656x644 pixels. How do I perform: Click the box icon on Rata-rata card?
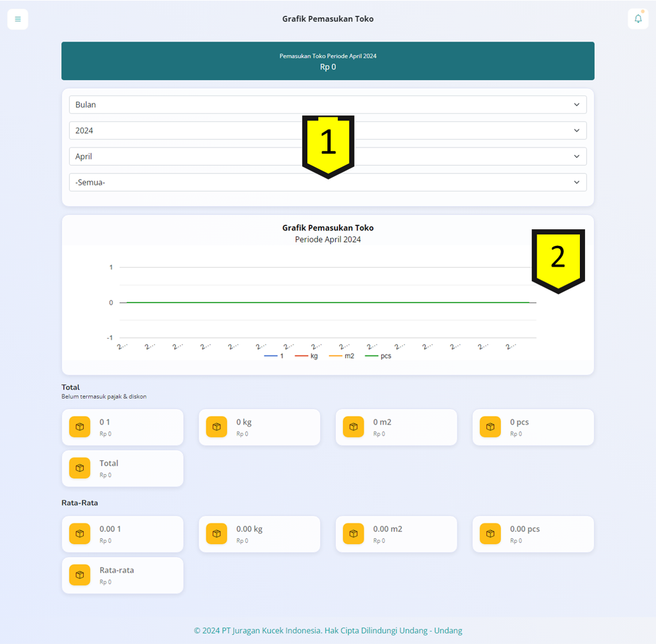coord(80,575)
